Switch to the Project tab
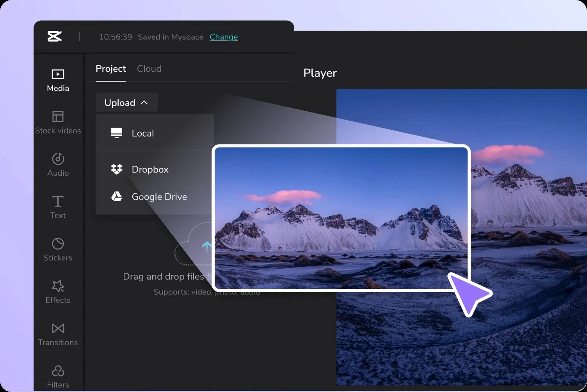 pos(110,69)
